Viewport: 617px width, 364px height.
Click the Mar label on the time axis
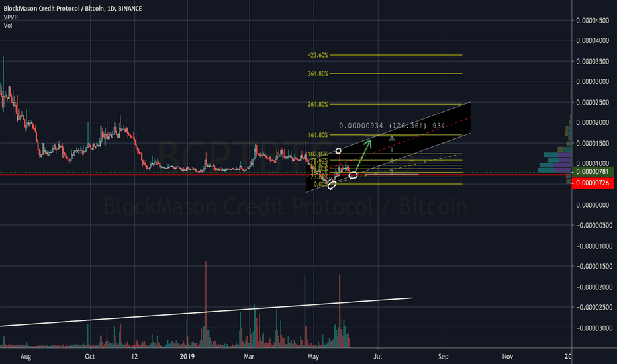pos(249,357)
